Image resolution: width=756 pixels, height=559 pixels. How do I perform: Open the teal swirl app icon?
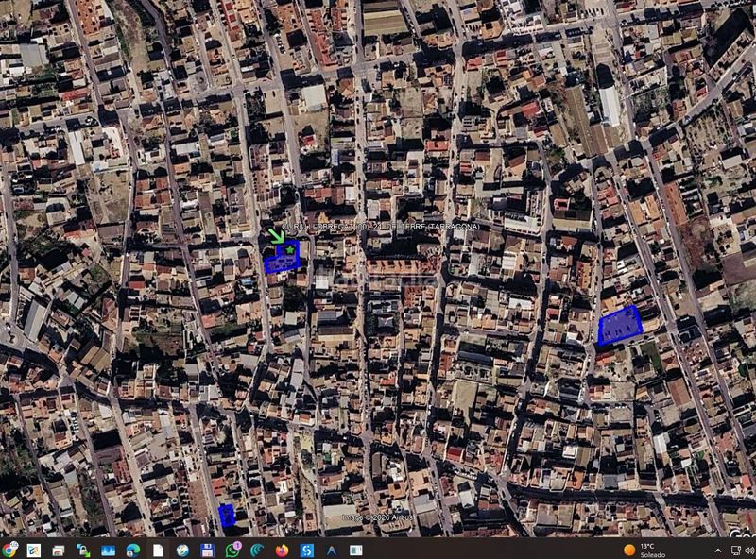tap(257, 550)
